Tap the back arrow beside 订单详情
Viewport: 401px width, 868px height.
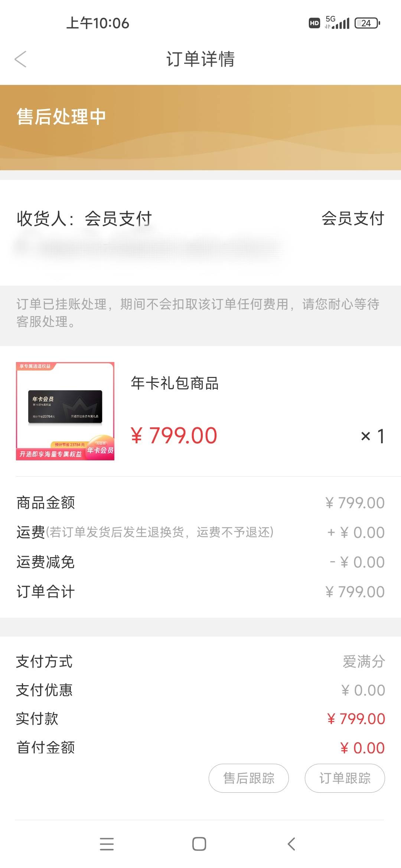(20, 59)
